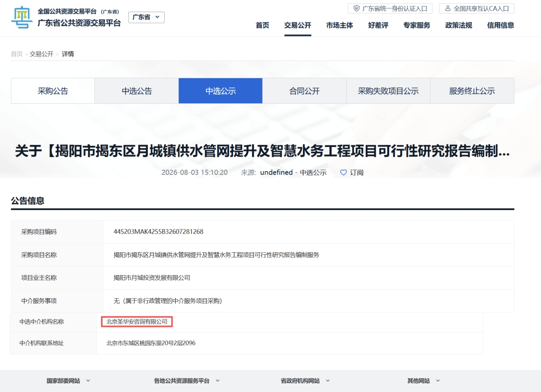Open the 采购失败项目公示 tab

point(388,91)
